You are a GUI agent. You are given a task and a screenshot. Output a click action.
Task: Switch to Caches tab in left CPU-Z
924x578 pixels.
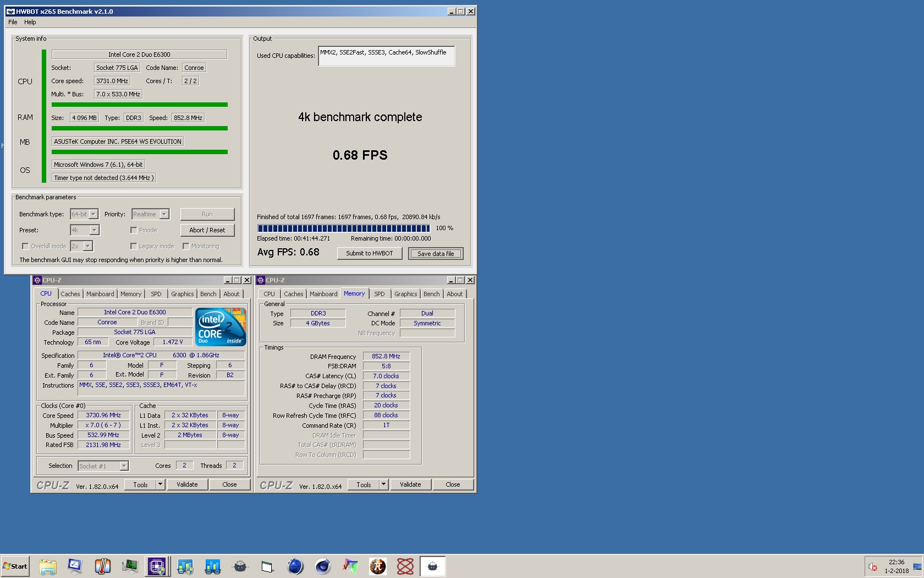coord(70,294)
